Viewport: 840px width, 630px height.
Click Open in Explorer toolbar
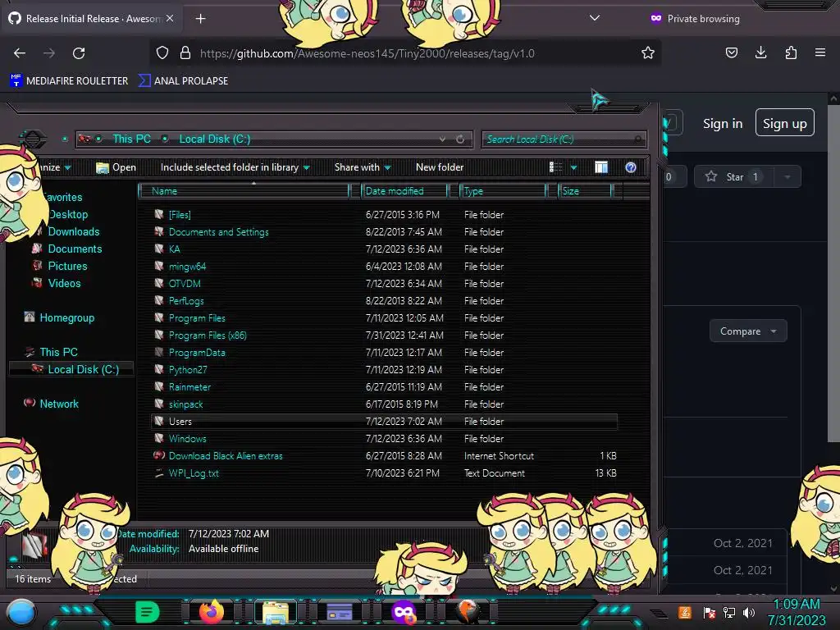(116, 167)
